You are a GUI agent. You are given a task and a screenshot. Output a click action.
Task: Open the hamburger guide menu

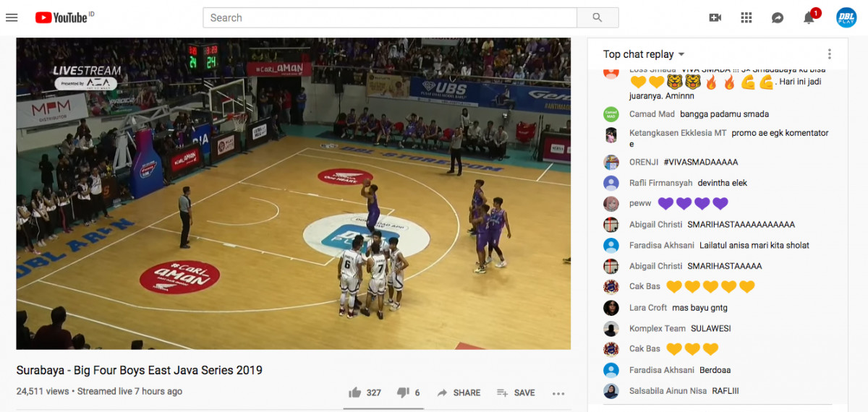pyautogui.click(x=12, y=17)
